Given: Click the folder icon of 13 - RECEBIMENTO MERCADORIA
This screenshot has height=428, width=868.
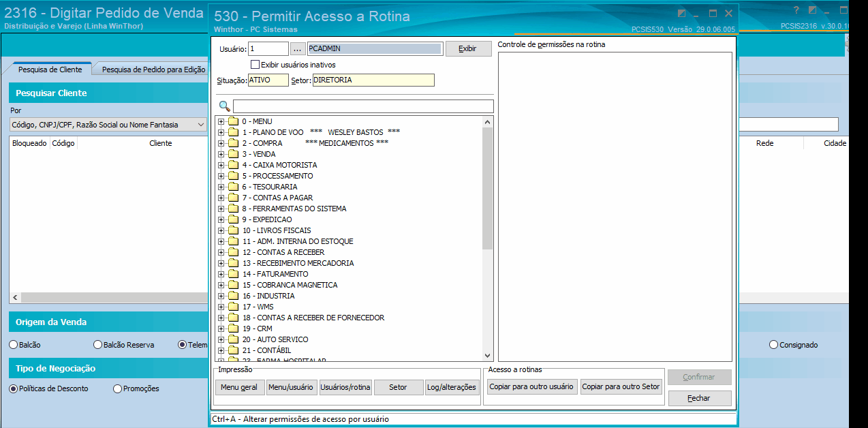Looking at the screenshot, I should pos(232,263).
